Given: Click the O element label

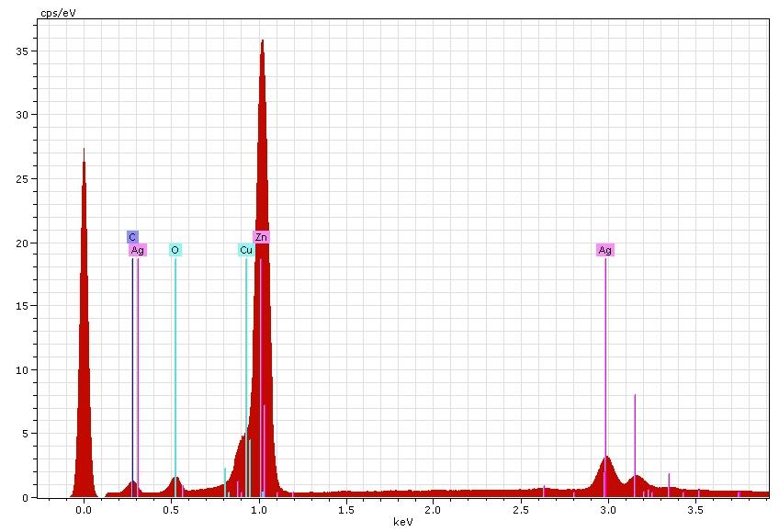Looking at the screenshot, I should (x=175, y=250).
